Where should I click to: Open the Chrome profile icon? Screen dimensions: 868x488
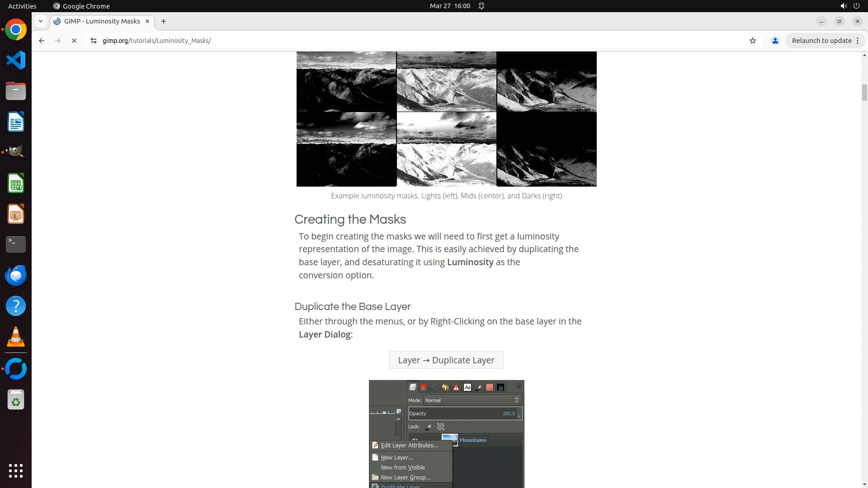pyautogui.click(x=775, y=41)
